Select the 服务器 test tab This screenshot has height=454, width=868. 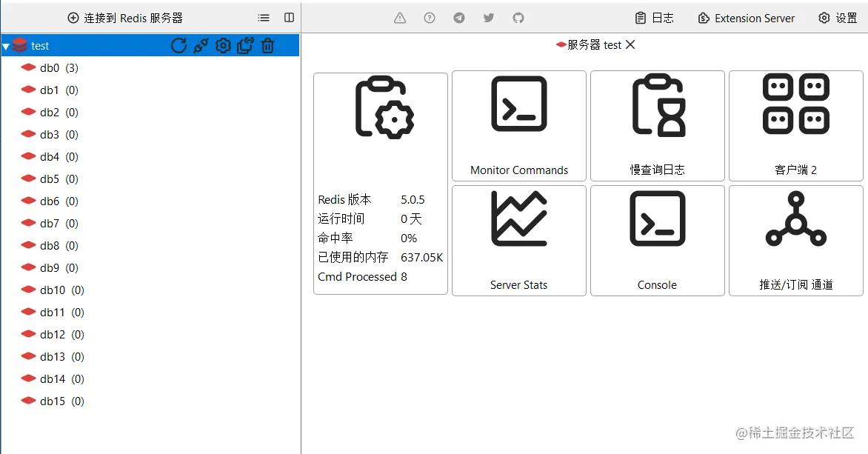(589, 45)
